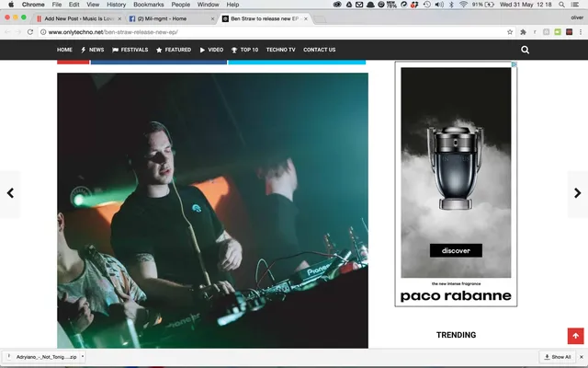The width and height of the screenshot is (588, 368).
Task: Close the AdChoices icon on ad
Action: point(514,64)
